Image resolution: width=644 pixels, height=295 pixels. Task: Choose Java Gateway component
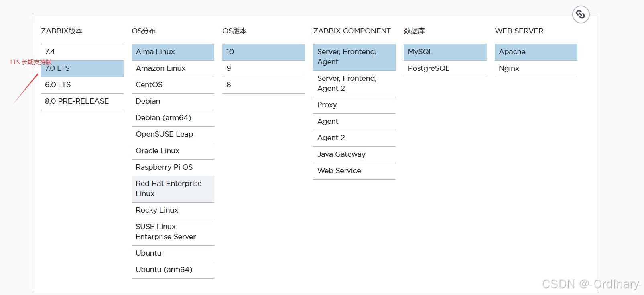tap(354, 154)
